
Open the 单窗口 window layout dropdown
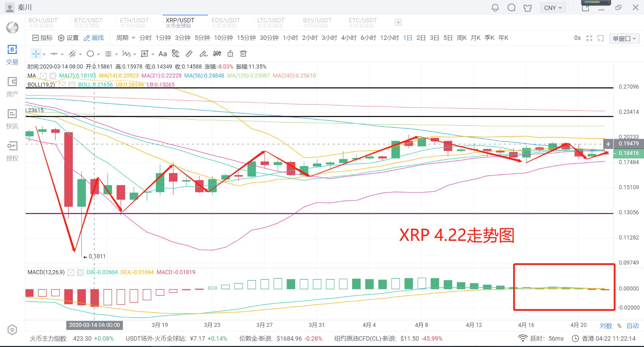coord(624,39)
